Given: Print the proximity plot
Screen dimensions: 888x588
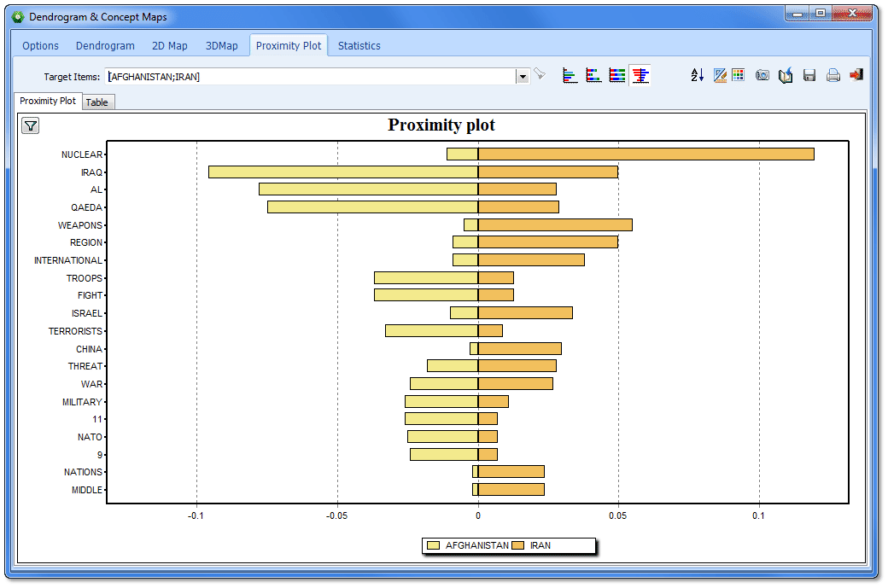Looking at the screenshot, I should 832,76.
